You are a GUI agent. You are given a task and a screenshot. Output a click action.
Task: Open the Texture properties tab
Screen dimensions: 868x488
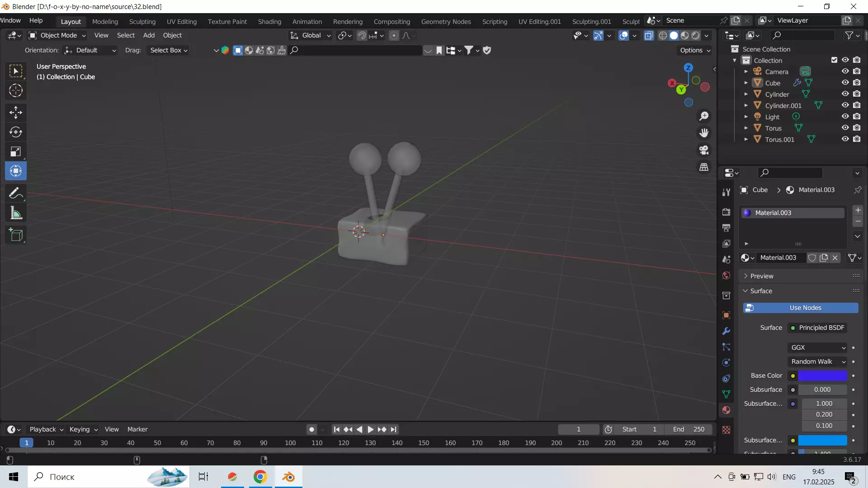tap(726, 430)
